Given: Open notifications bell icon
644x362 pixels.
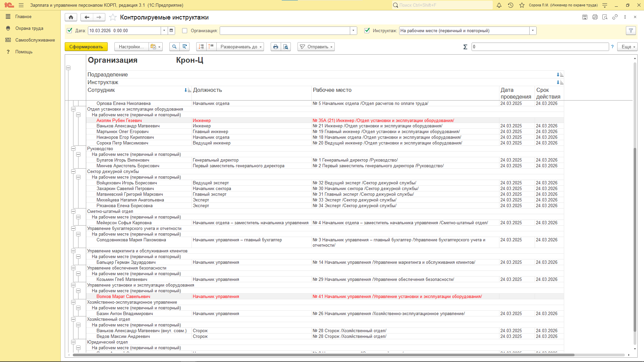Looking at the screenshot, I should pos(499,5).
